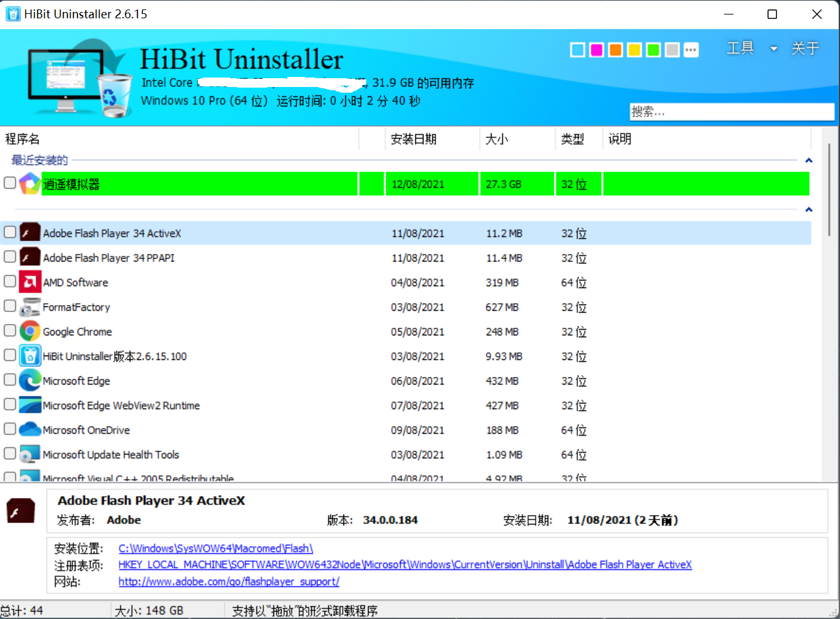Select the HiBit Uninstaller版本2.6.15.100 row

point(406,356)
